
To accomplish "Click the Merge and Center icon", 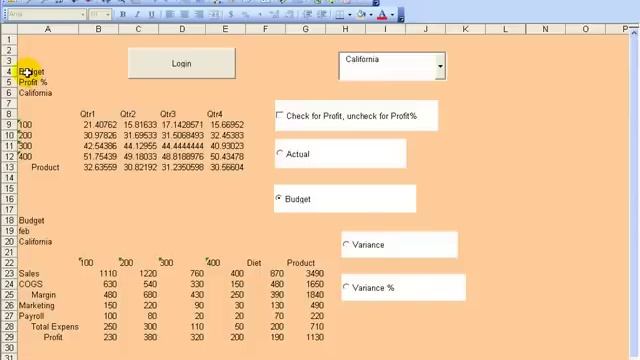I will [213, 14].
